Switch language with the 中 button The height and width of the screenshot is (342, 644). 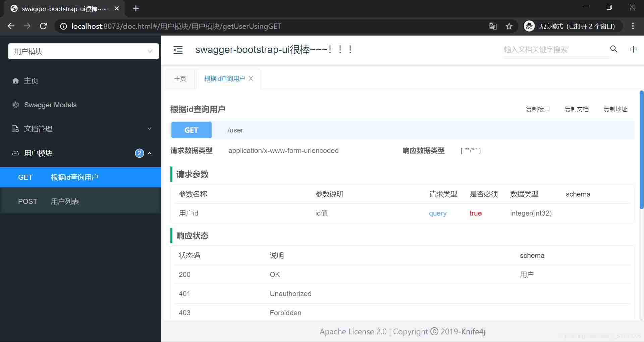(633, 50)
